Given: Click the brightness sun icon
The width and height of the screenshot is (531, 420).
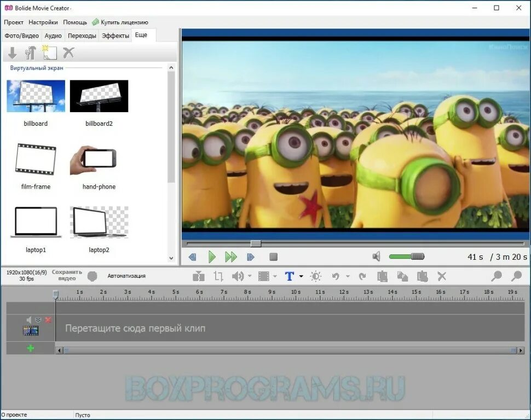Looking at the screenshot, I should [x=316, y=276].
